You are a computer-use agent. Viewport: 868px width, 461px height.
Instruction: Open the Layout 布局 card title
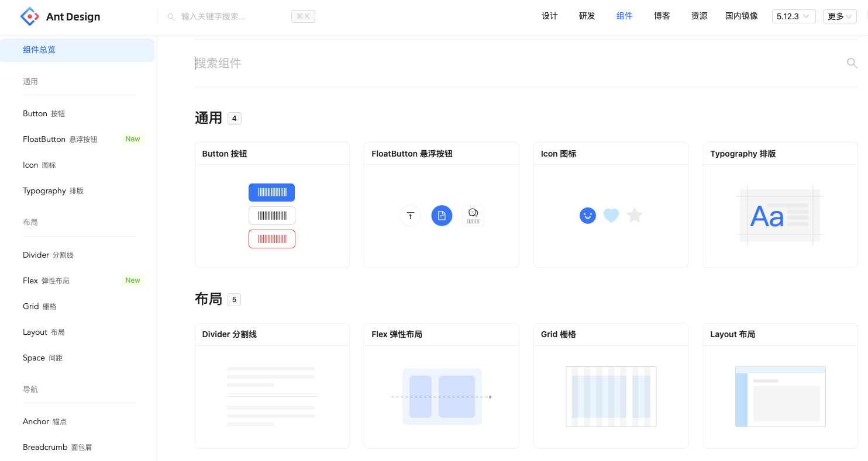coord(732,334)
